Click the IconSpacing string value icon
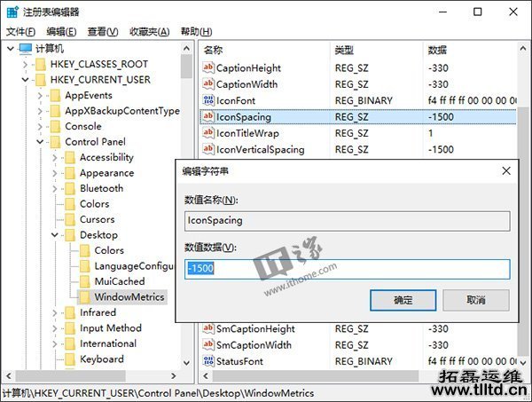532x402 pixels. coord(208,116)
